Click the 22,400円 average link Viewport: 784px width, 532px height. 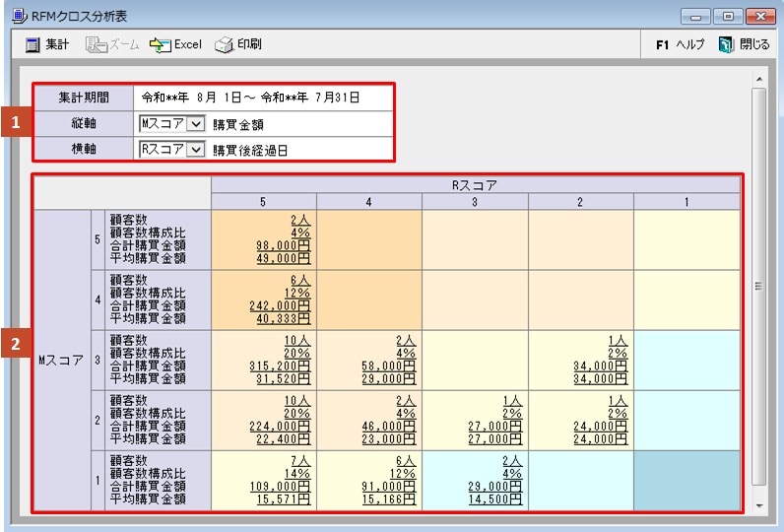coord(284,439)
